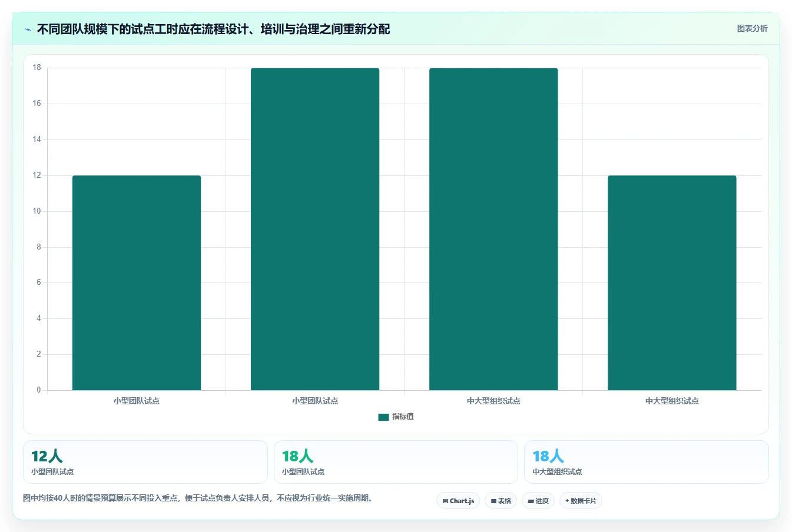The width and height of the screenshot is (792, 532).
Task: Click the y-axis value 18
Action: click(37, 68)
